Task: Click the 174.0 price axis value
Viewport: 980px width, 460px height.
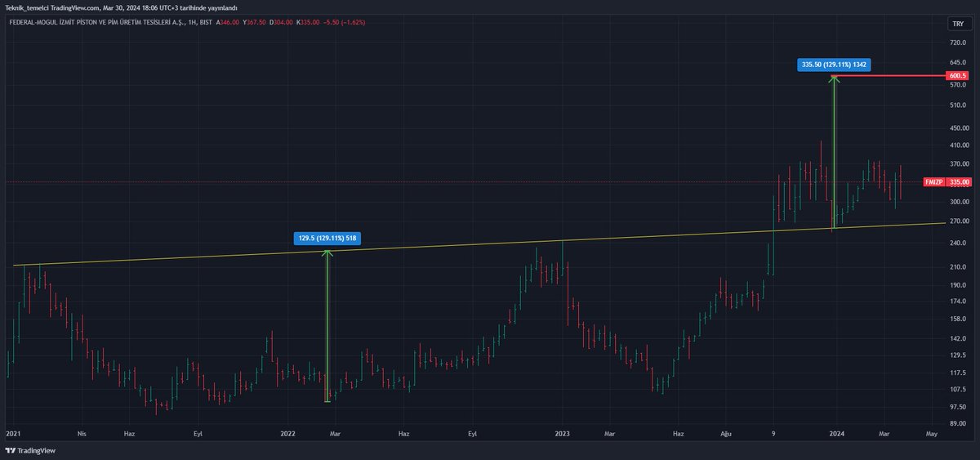Action: [958, 301]
